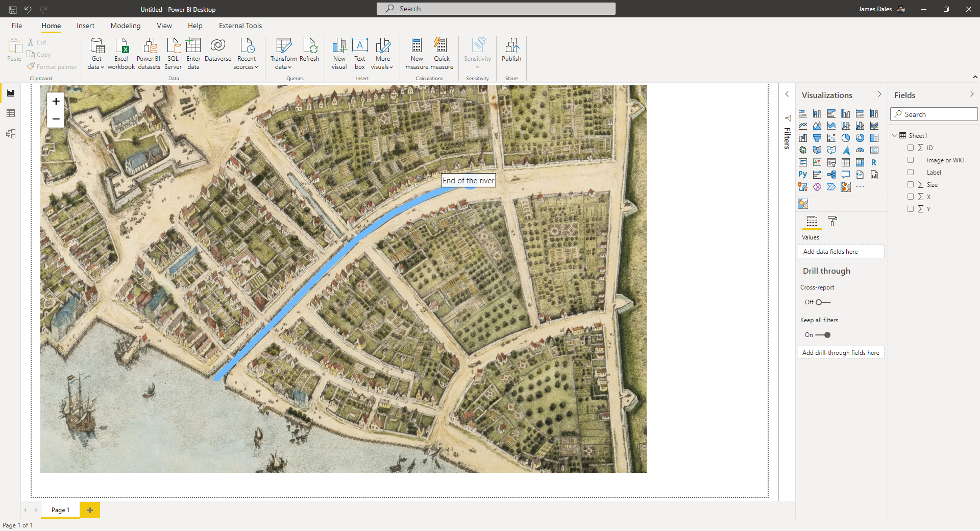Check the Label field
The image size is (980, 531).
(911, 172)
